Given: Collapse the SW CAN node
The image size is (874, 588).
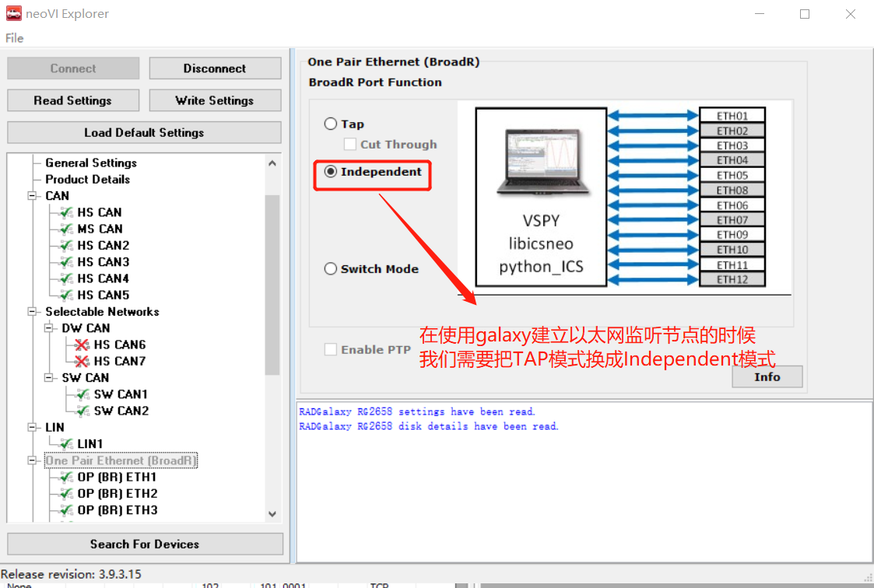Looking at the screenshot, I should [x=48, y=377].
